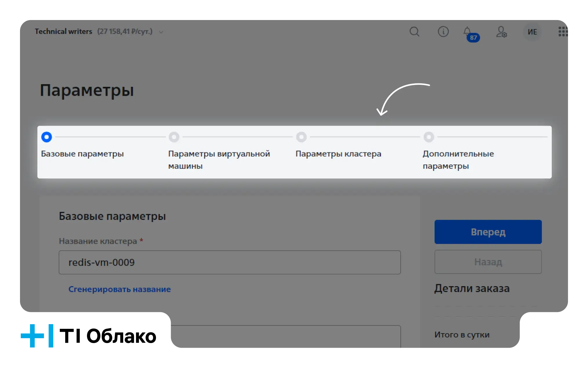Image resolution: width=588 pixels, height=368 pixels.
Task: Open the info circle icon
Action: pos(443,32)
